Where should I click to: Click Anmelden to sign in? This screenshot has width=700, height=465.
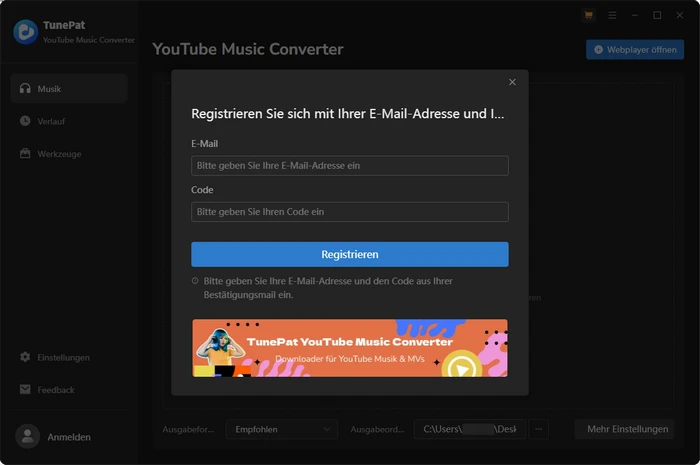click(69, 437)
